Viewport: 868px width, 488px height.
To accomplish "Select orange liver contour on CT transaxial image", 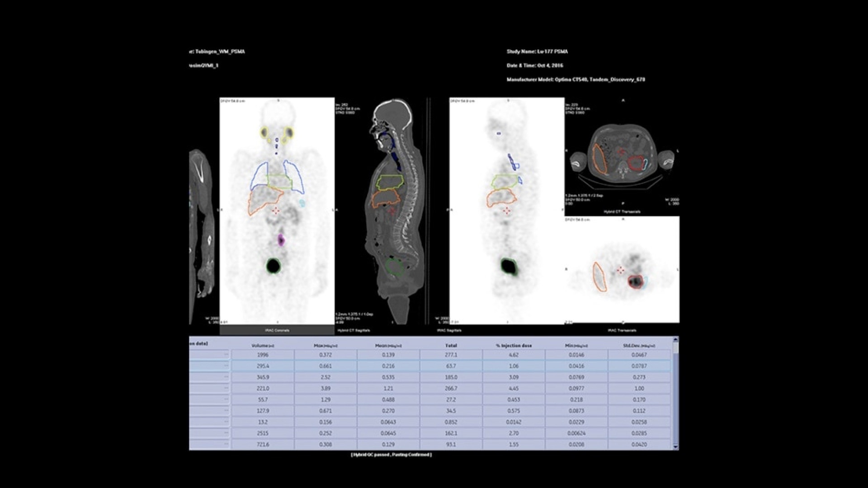I will (x=599, y=159).
